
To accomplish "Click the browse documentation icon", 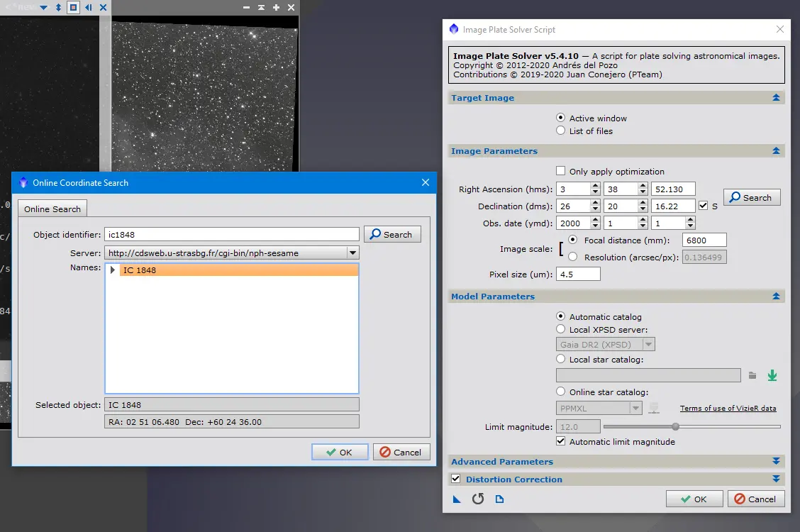I will pyautogui.click(x=499, y=499).
